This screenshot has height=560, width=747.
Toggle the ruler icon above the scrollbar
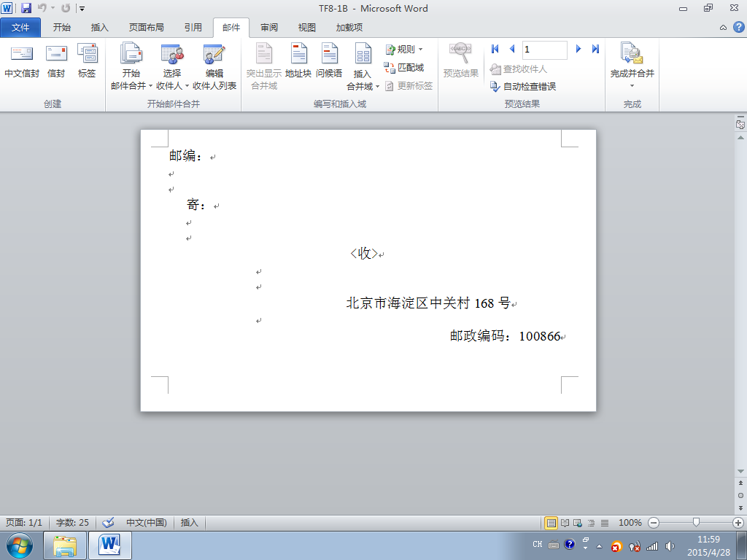pos(740,124)
